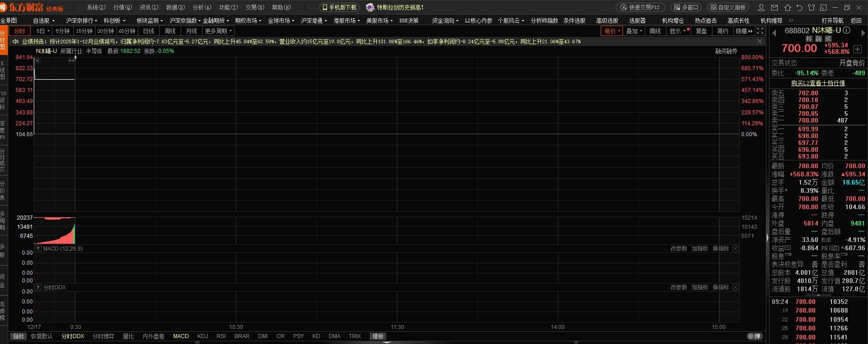Select the KDJ indicator at bottom

pos(203,336)
